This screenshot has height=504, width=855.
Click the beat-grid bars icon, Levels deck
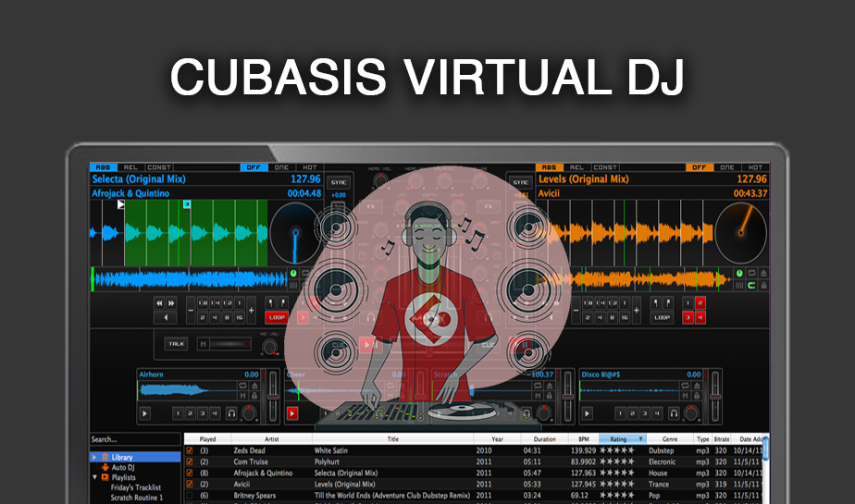740,286
